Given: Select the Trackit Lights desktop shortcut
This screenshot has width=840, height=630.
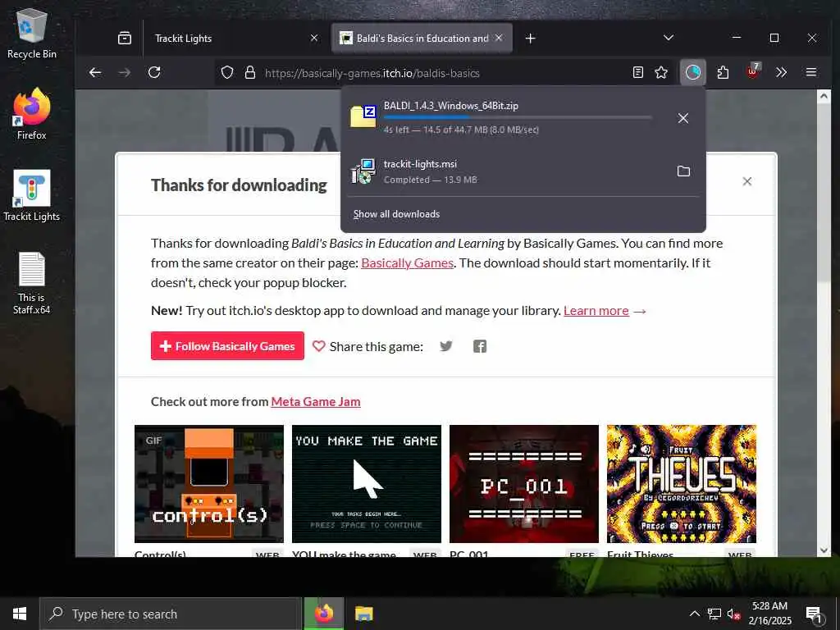Looking at the screenshot, I should pyautogui.click(x=32, y=196).
